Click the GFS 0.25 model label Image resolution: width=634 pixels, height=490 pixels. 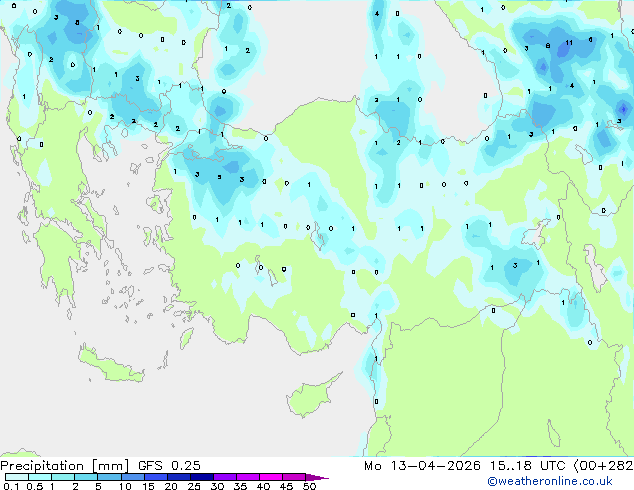pyautogui.click(x=169, y=466)
